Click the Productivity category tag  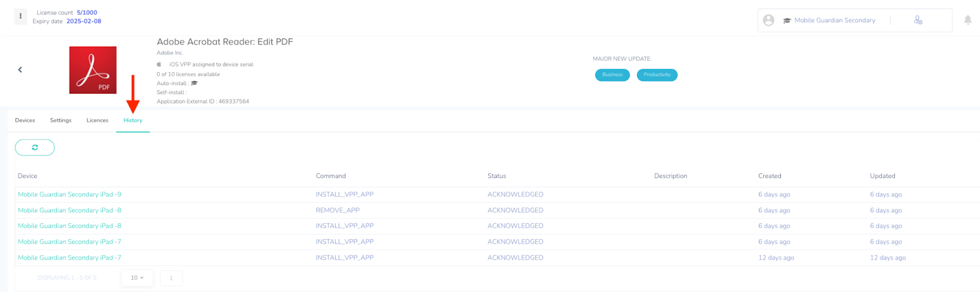pos(657,75)
